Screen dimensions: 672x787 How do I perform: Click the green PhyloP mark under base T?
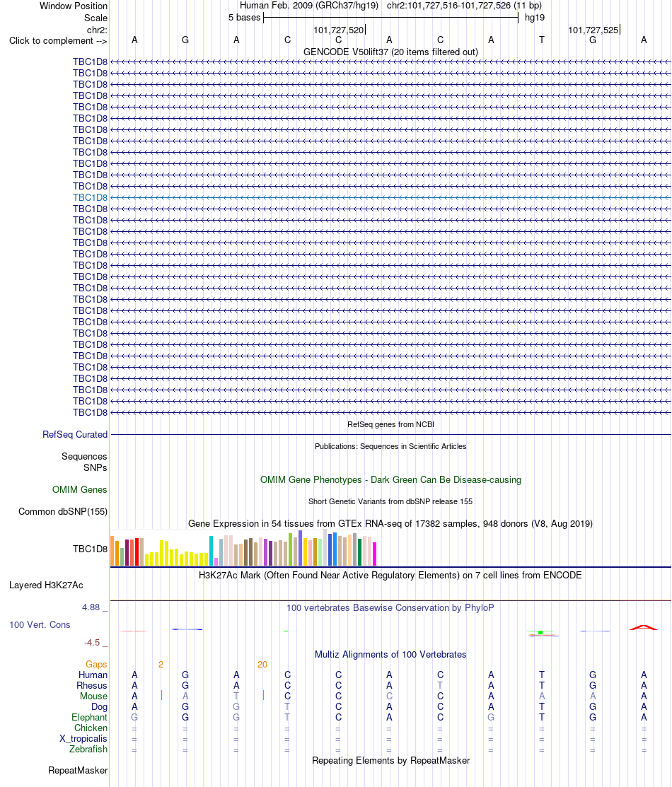click(x=540, y=632)
